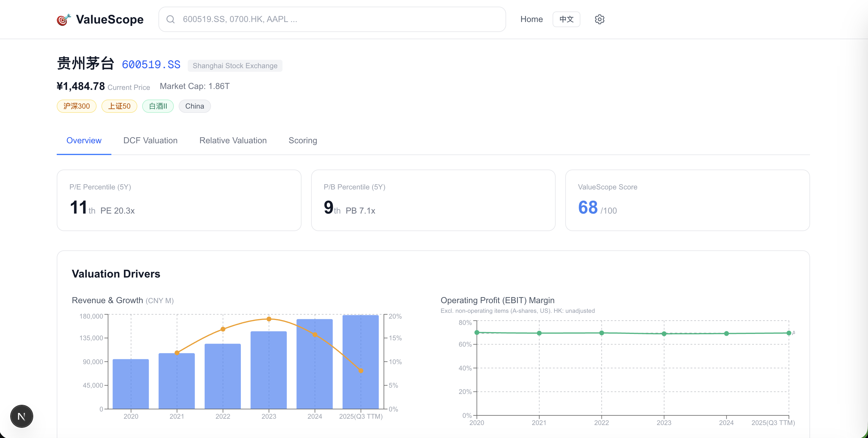Select the Overview tab
The width and height of the screenshot is (868, 438).
pos(84,140)
